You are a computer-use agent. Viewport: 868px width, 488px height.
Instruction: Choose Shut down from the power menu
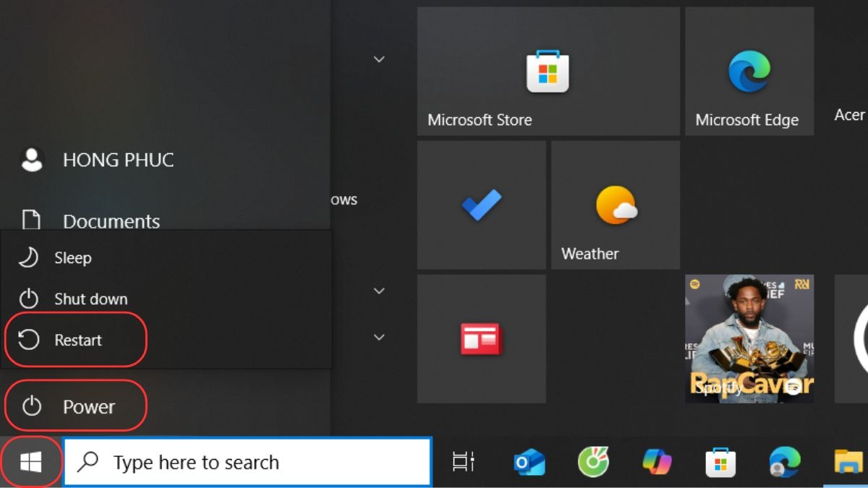click(166, 299)
